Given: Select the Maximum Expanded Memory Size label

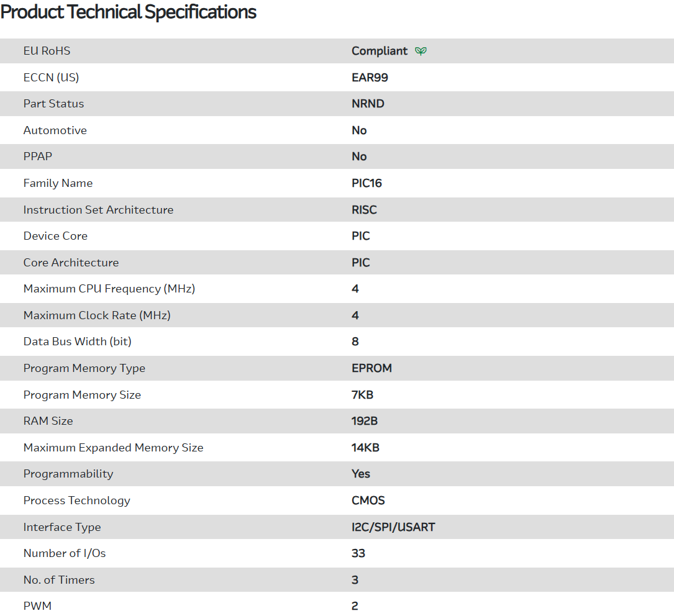Looking at the screenshot, I should pos(113,448).
